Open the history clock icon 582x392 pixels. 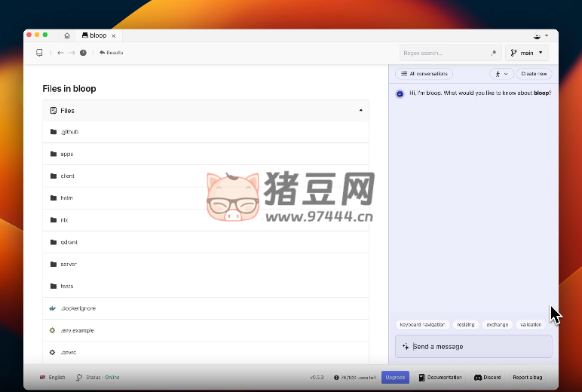[x=83, y=53]
